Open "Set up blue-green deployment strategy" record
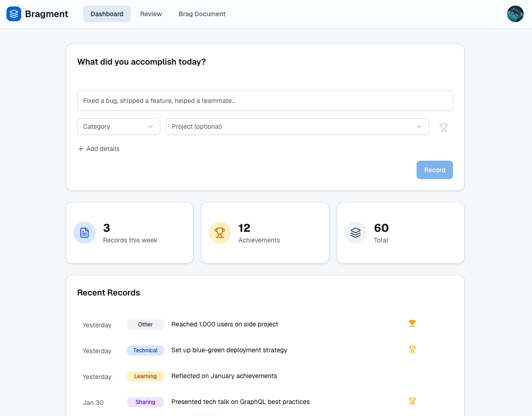 click(x=229, y=350)
